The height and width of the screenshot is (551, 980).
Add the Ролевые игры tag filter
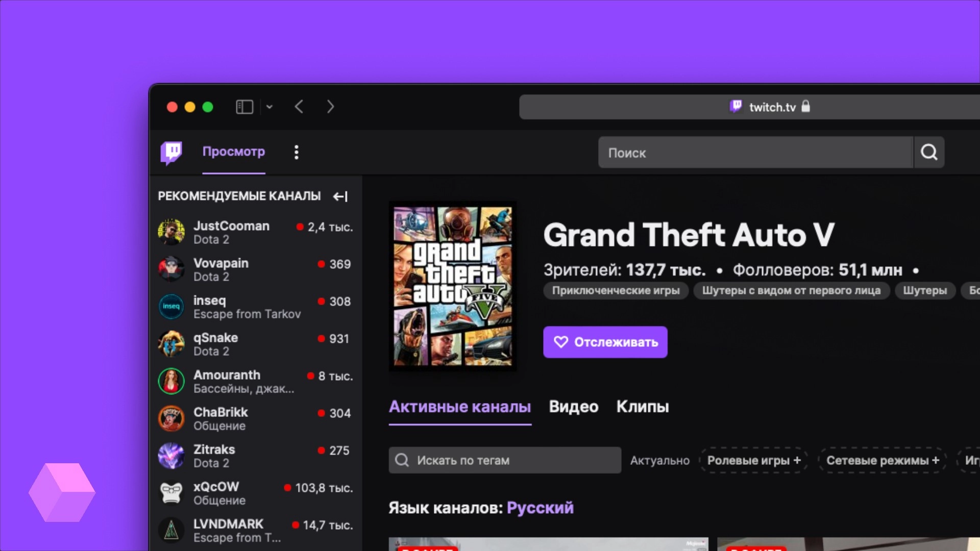point(754,460)
